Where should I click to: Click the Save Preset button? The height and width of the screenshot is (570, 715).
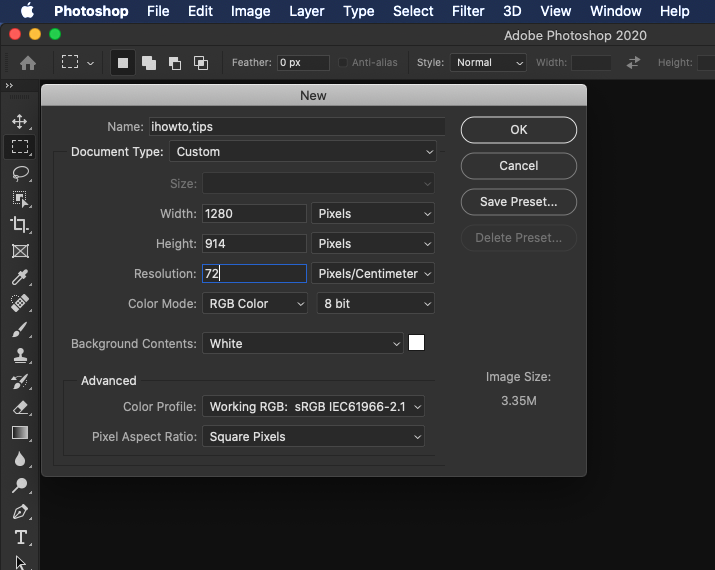[518, 202]
